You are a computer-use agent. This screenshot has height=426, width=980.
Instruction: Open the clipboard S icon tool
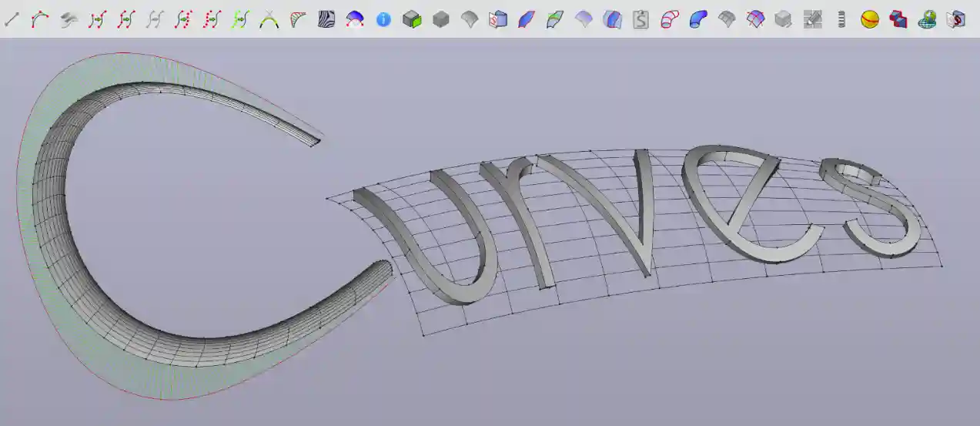pyautogui.click(x=641, y=19)
